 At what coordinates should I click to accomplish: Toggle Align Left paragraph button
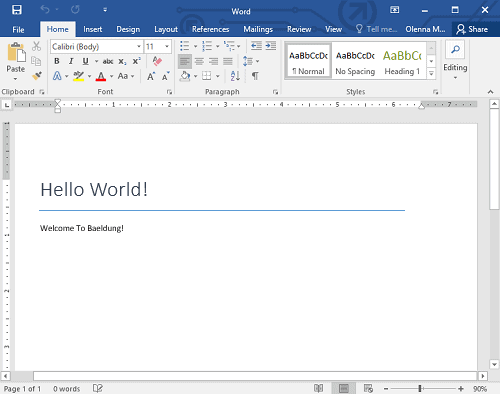tap(185, 61)
